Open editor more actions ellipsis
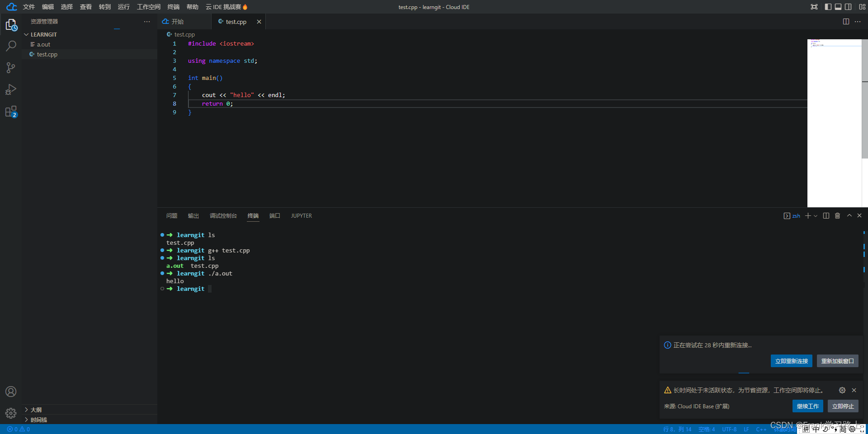The image size is (868, 434). tap(858, 22)
